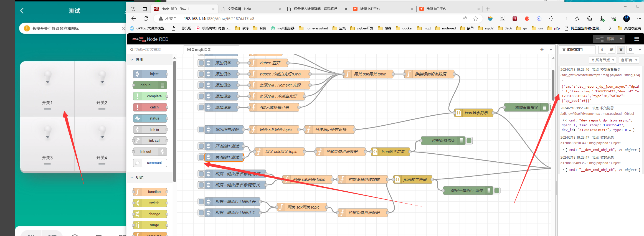
Task: Open the deploy options dropdown arrow
Action: [x=621, y=39]
